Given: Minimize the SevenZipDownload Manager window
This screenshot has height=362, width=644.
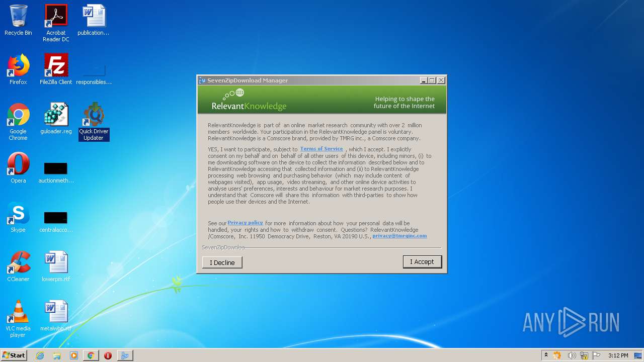Looking at the screenshot, I should (x=424, y=80).
